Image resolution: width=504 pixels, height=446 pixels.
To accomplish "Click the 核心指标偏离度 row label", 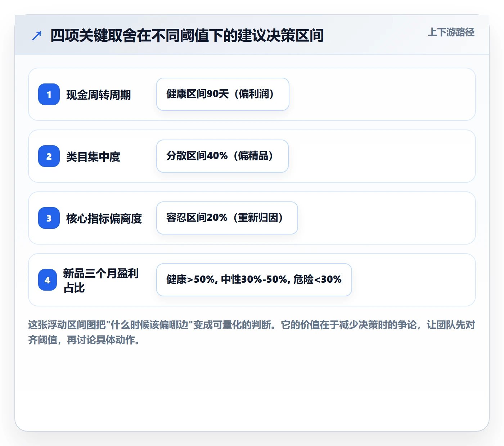I will tap(104, 219).
